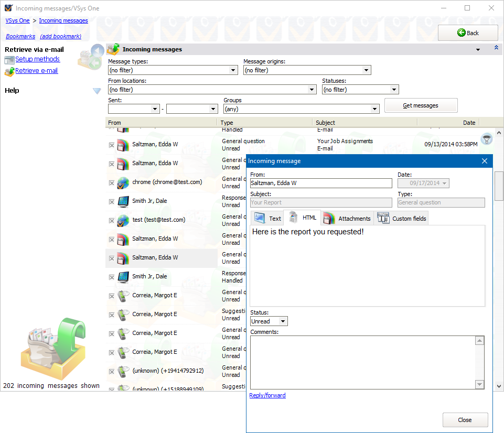
Task: Switch to the Attachments tab
Action: 347,218
